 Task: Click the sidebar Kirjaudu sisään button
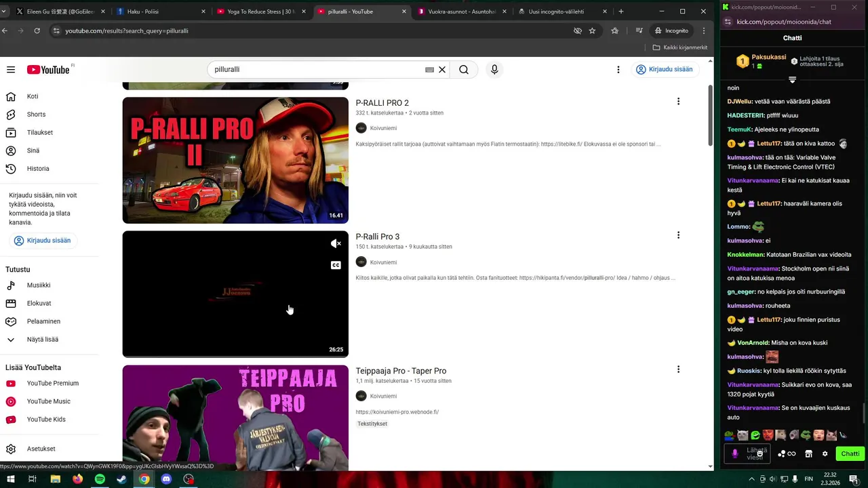(x=43, y=241)
